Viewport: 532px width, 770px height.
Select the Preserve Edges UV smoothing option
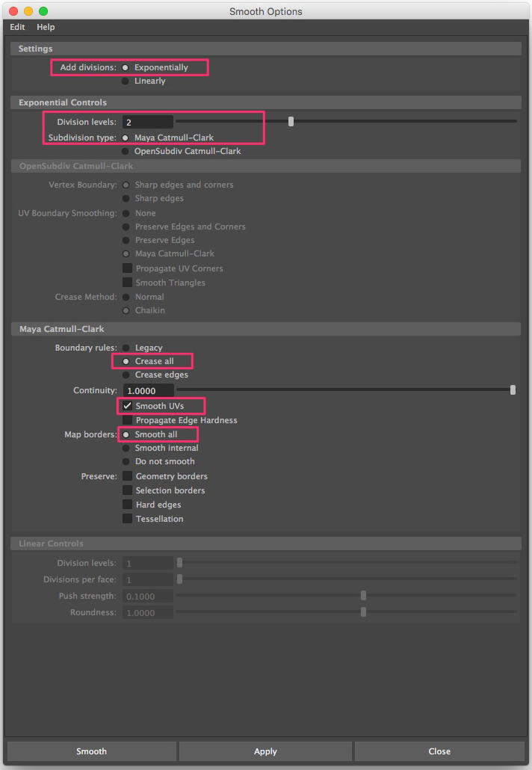[126, 240]
